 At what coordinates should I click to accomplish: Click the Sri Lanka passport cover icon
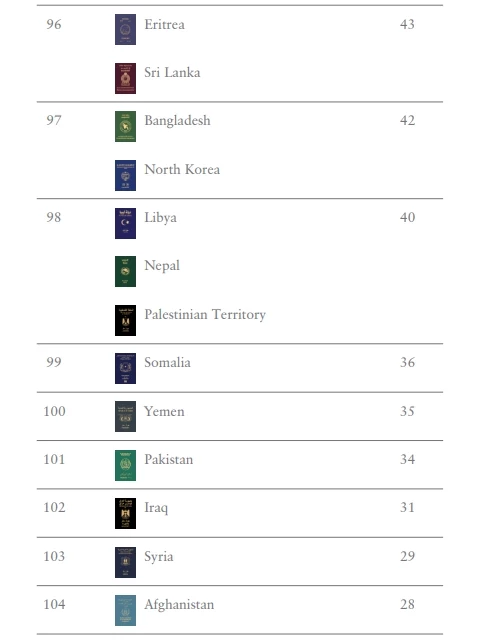pos(125,78)
